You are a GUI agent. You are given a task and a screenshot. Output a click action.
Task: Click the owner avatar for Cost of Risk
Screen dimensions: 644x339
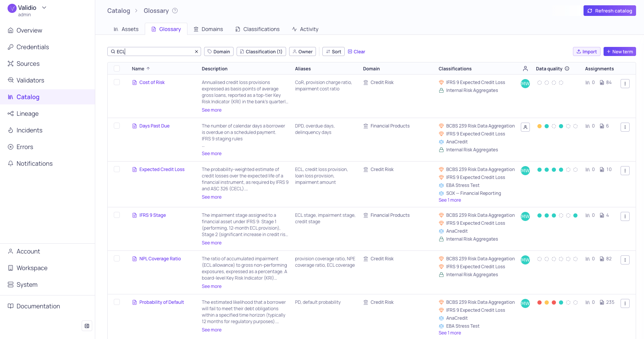tap(525, 84)
